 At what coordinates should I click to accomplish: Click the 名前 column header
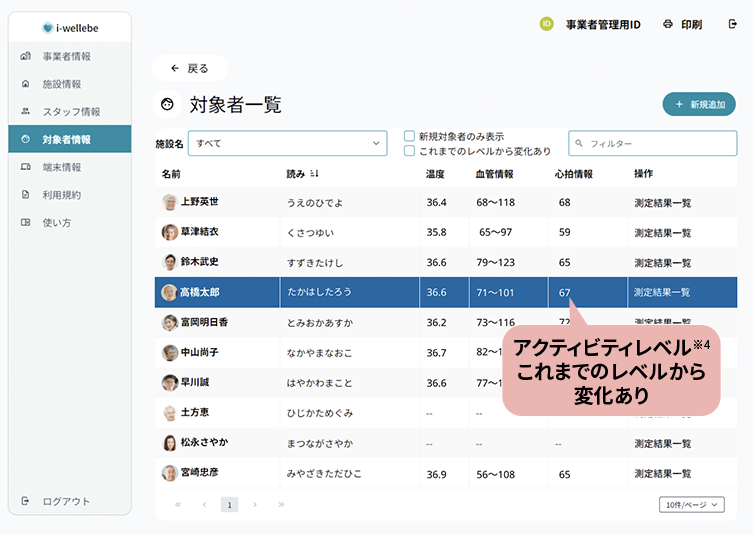point(171,174)
